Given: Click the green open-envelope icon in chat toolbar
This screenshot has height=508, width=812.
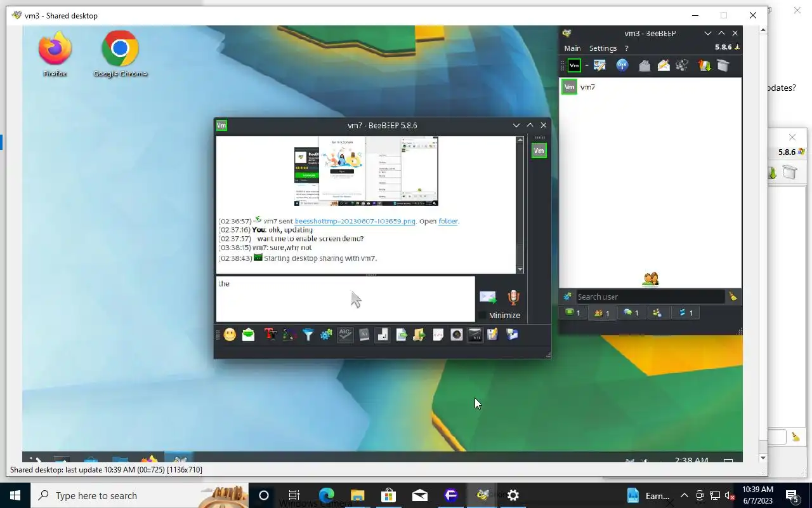Looking at the screenshot, I should tap(249, 335).
